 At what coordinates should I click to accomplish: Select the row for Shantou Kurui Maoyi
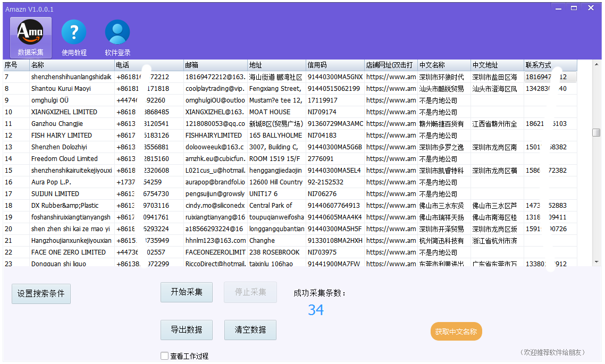coord(61,89)
